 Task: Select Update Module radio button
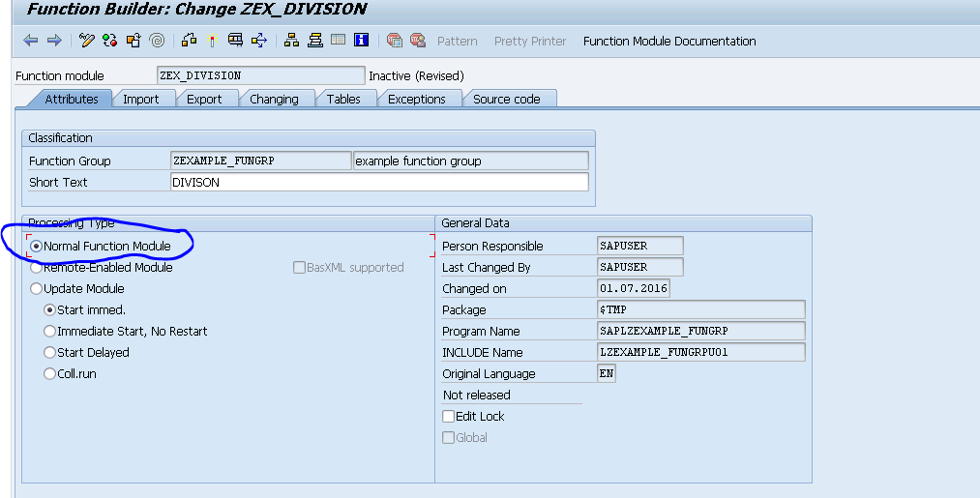click(x=36, y=289)
